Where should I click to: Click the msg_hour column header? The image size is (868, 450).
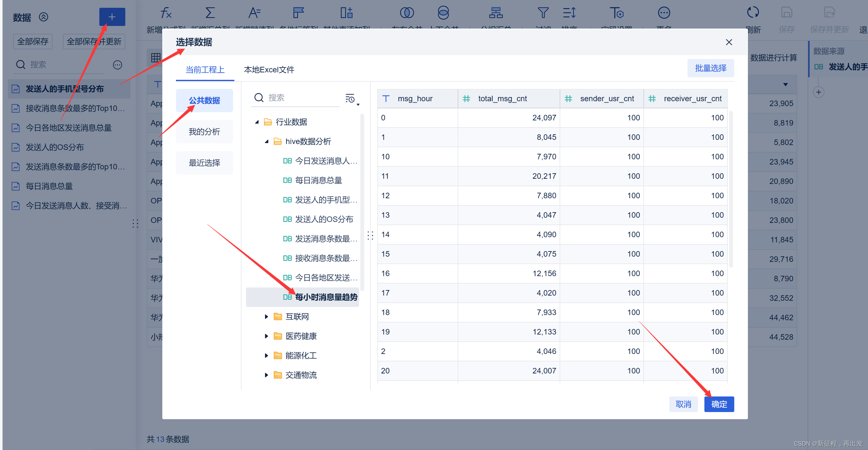click(x=417, y=99)
